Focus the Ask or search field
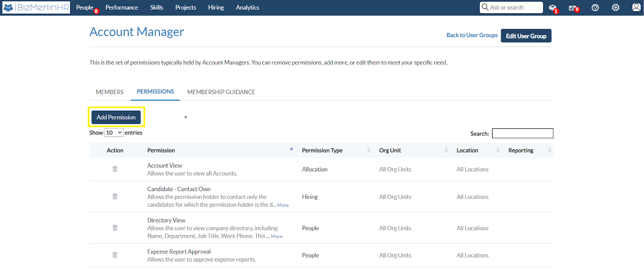The height and width of the screenshot is (270, 644). tap(512, 8)
